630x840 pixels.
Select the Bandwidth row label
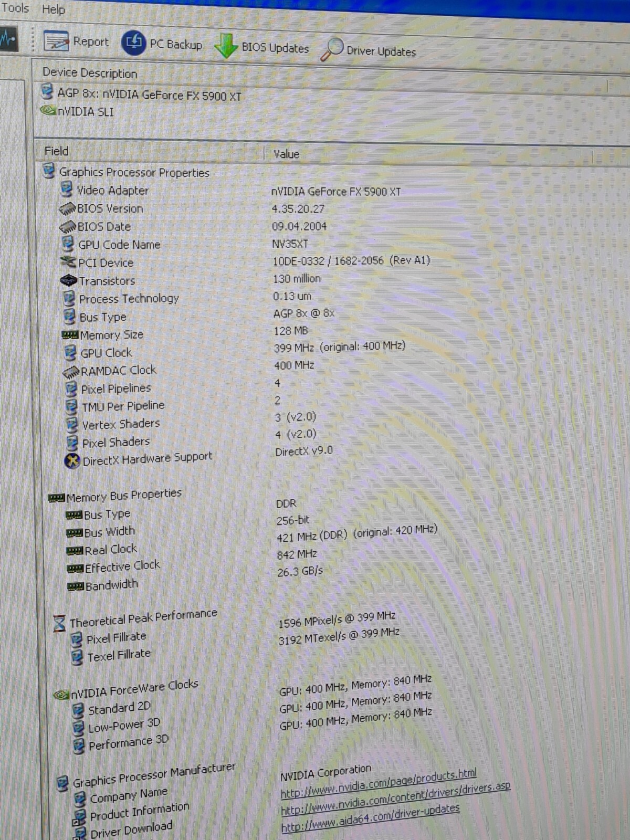[x=112, y=584]
